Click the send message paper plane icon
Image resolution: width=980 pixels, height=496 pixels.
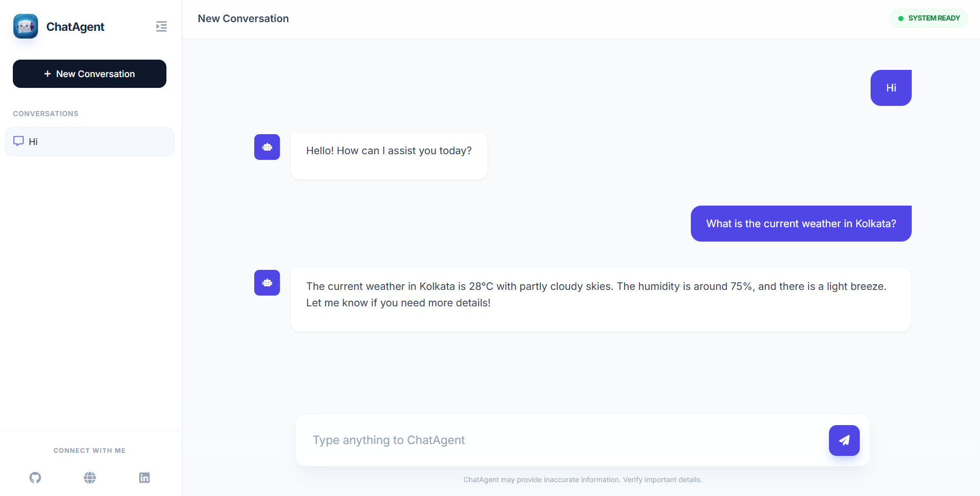pos(844,440)
